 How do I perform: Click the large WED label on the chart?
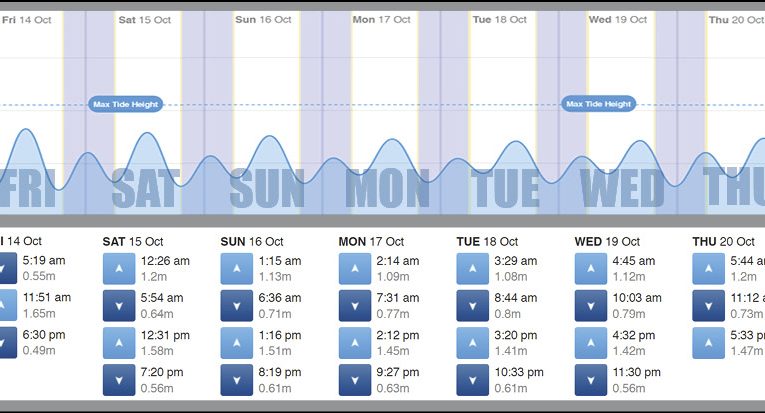[x=621, y=188]
